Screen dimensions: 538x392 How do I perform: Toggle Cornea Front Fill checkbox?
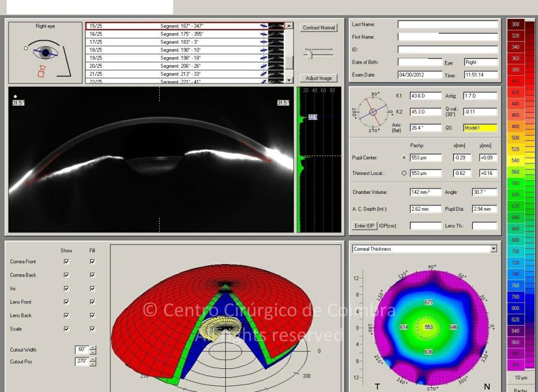[x=92, y=262]
